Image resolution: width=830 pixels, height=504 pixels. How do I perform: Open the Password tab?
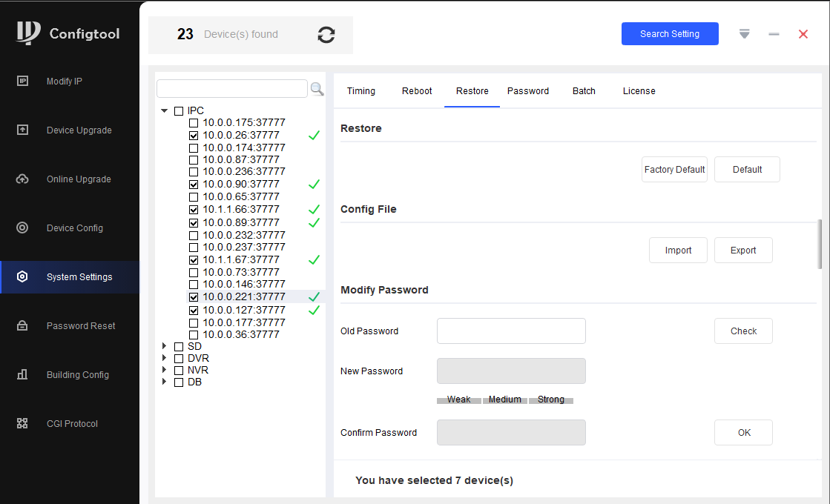(x=528, y=91)
